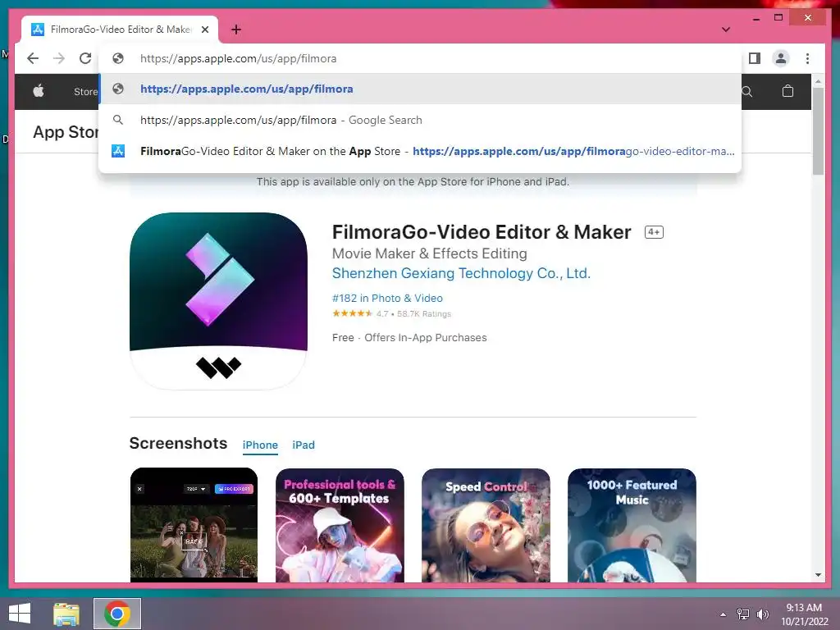Go back using Chrome's back arrow
This screenshot has width=840, height=630.
(33, 58)
